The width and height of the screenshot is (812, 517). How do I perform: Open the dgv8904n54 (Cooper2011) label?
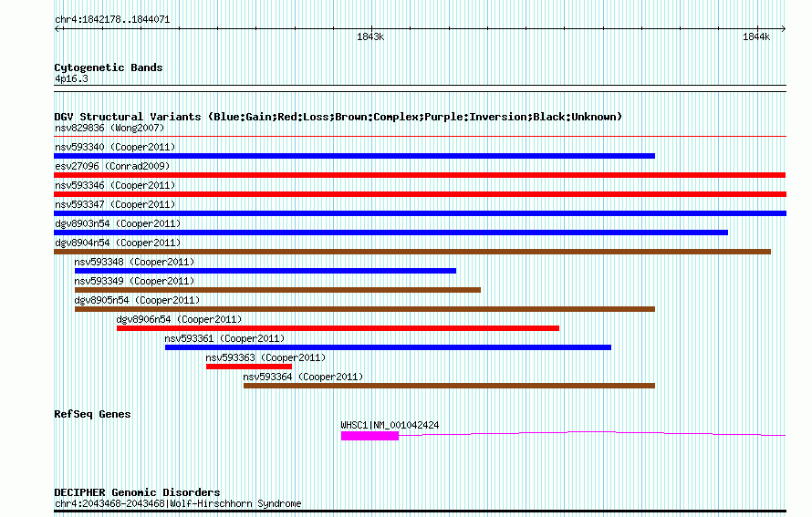(118, 243)
